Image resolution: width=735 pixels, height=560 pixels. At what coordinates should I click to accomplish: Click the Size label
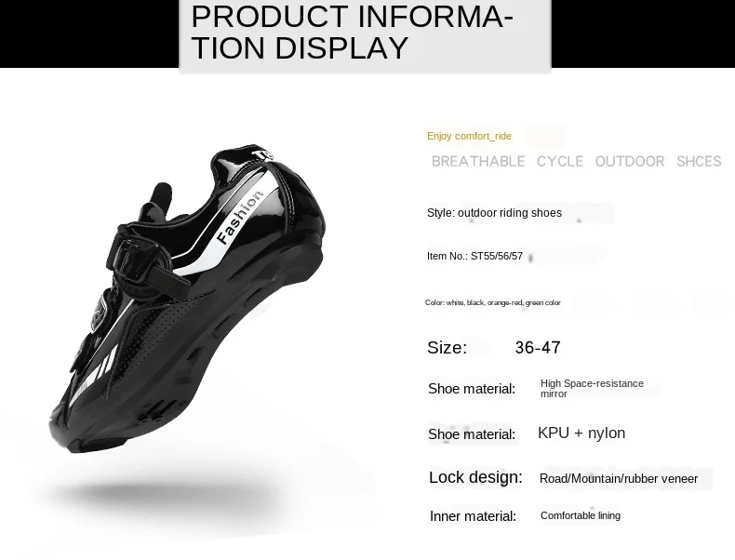(448, 348)
